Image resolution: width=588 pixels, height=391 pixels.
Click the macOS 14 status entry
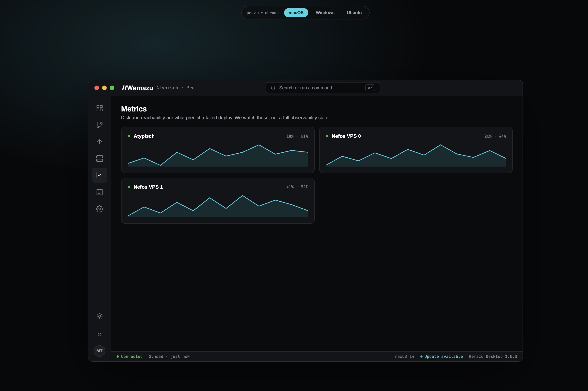[x=404, y=357]
